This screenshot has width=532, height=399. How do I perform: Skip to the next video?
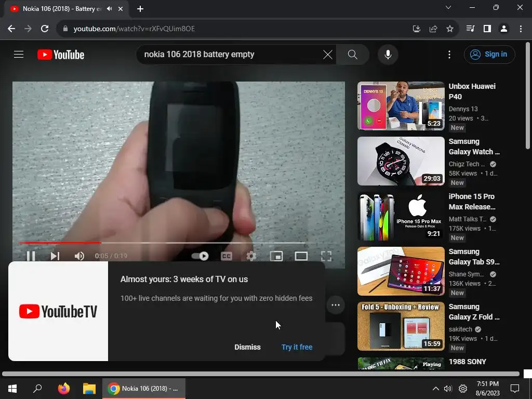click(x=55, y=256)
